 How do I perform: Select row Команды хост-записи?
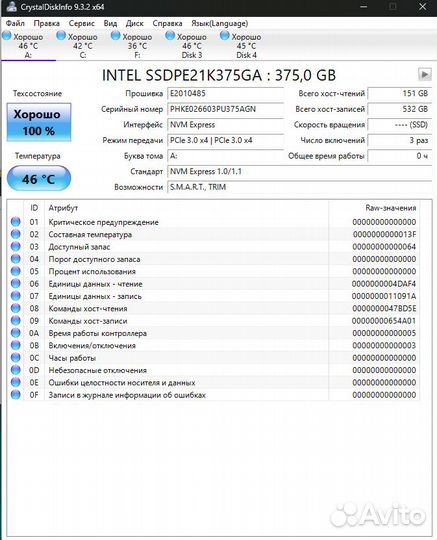(x=214, y=321)
